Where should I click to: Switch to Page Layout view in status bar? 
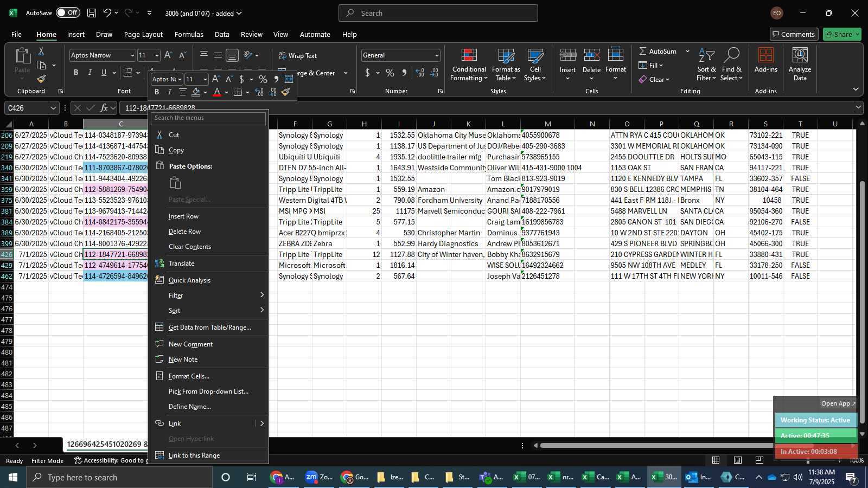pyautogui.click(x=738, y=460)
